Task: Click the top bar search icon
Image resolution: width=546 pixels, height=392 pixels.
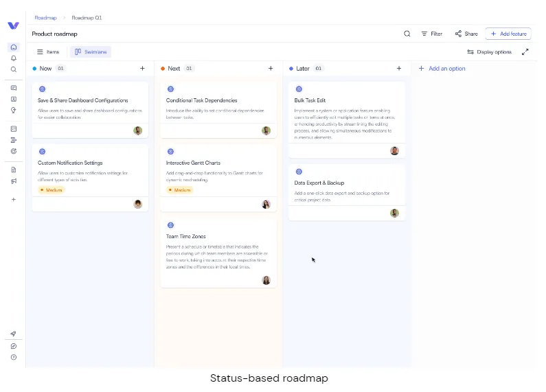Action: point(407,34)
